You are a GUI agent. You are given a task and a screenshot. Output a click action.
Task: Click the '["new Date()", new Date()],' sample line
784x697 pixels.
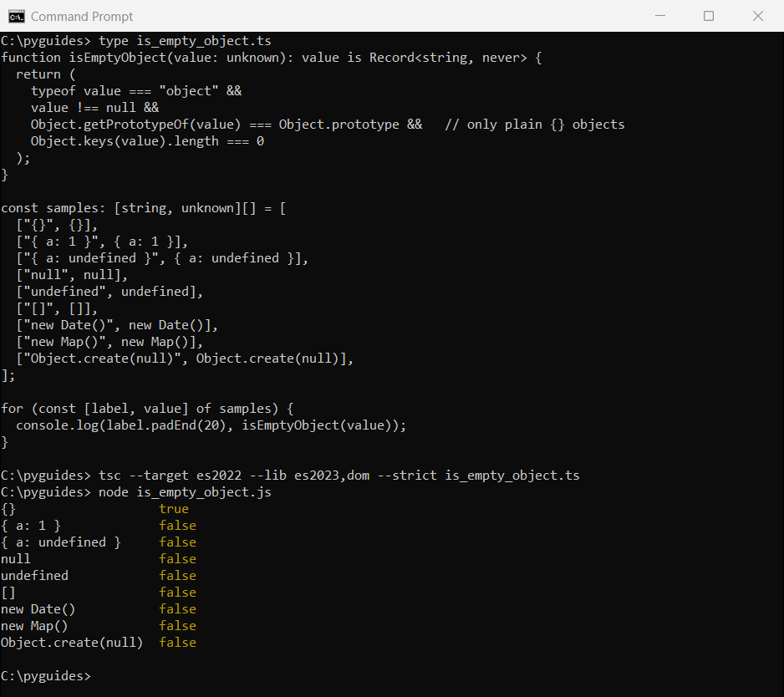(x=117, y=325)
